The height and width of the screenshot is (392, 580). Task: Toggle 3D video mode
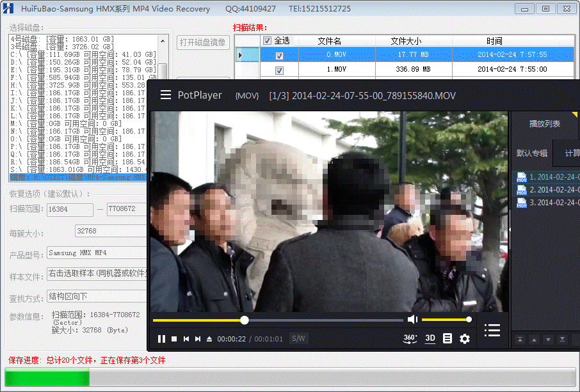coord(430,338)
